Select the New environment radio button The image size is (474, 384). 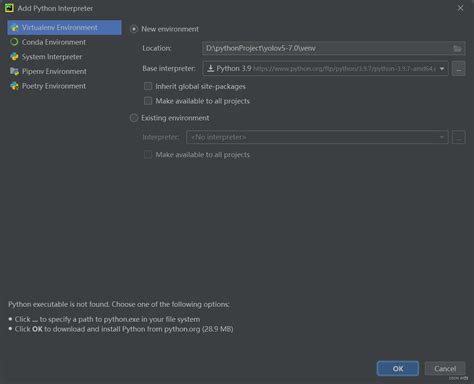(134, 29)
